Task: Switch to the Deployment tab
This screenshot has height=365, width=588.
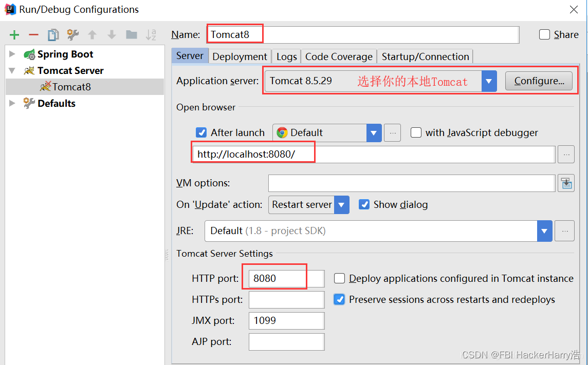Action: tap(240, 56)
